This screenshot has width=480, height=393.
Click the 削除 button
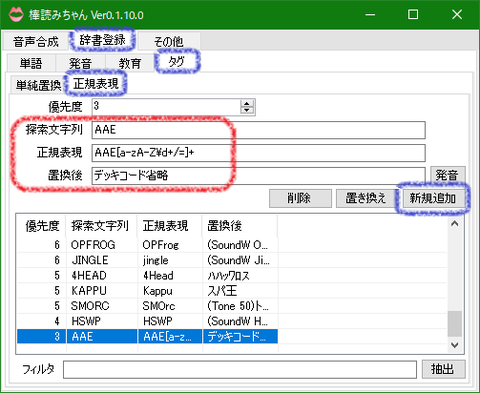tap(300, 198)
